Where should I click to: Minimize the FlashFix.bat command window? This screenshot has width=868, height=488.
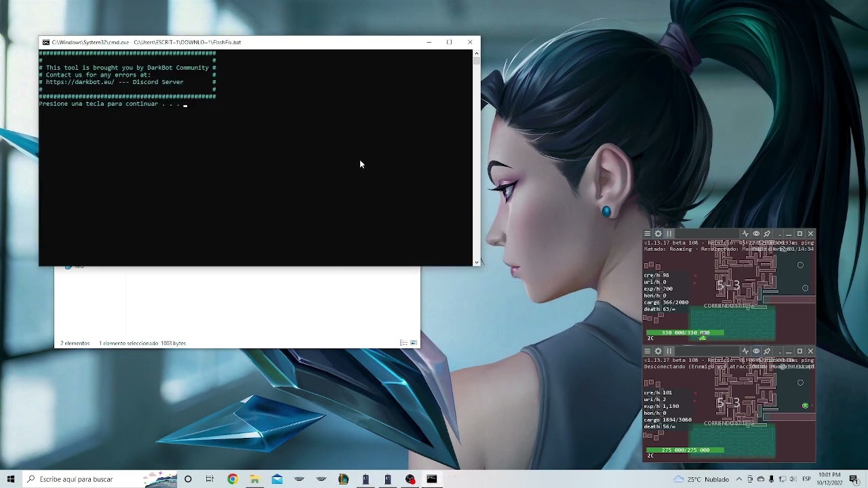[429, 42]
